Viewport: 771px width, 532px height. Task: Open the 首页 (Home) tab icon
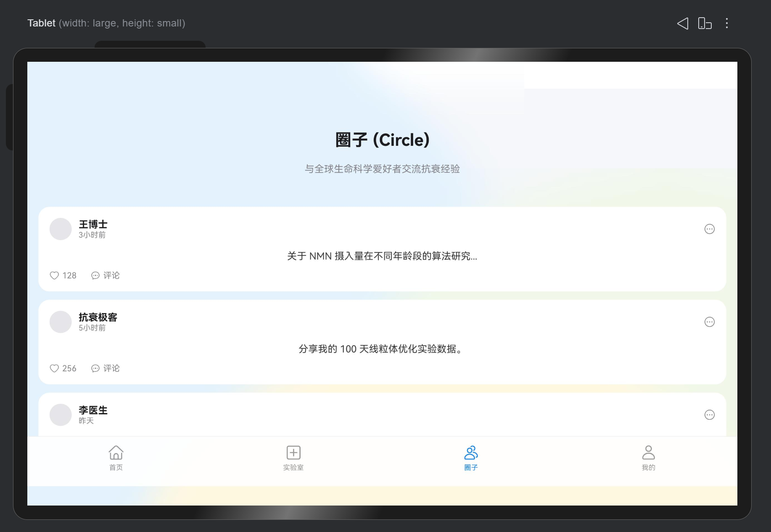116,454
